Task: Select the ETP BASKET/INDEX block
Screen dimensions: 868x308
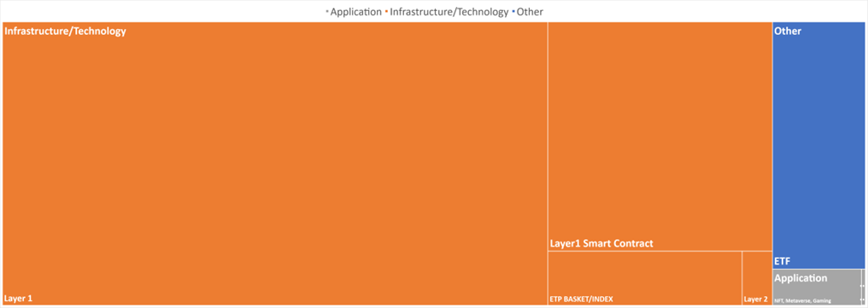Action: (645, 278)
